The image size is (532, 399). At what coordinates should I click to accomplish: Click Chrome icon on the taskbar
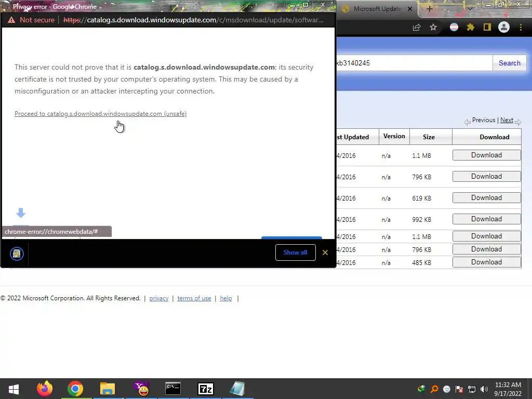(x=75, y=389)
